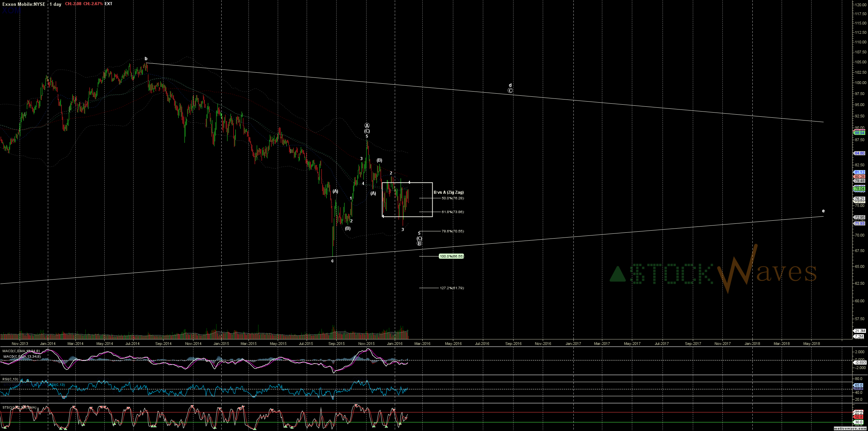Select the white rectangle around recent candles
Image resolution: width=868 pixels, height=431 pixels.
point(407,200)
